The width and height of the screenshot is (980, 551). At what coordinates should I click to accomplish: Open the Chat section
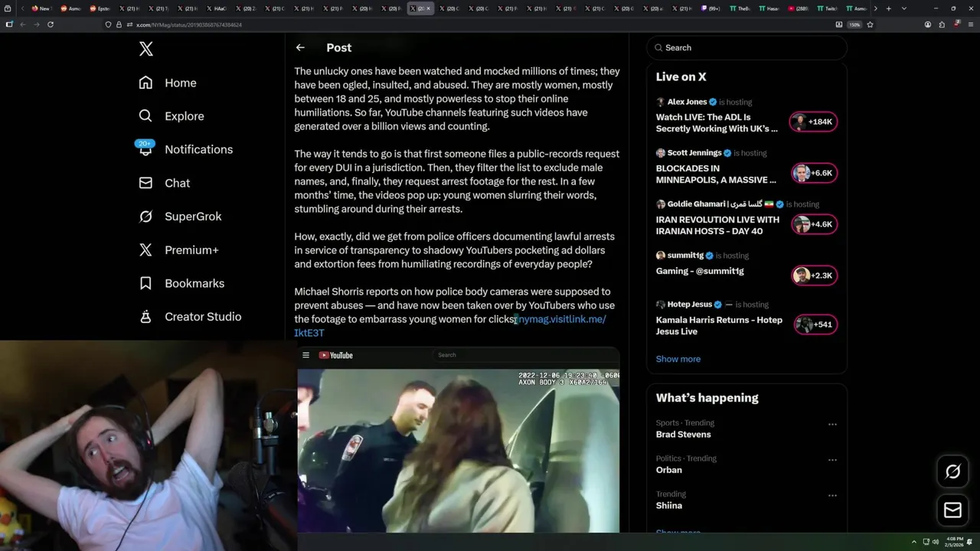[164, 183]
